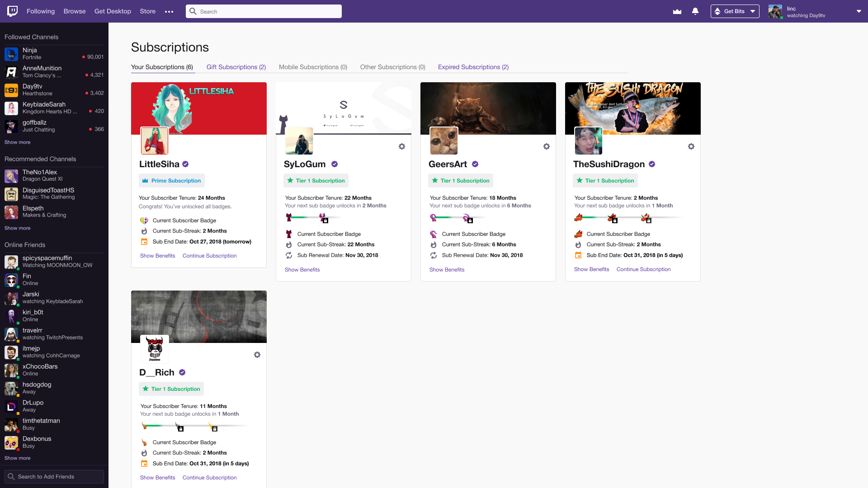Screen dimensions: 868x488
Task: Click Prime Subscription badge on LittleSiha
Action: tap(172, 181)
